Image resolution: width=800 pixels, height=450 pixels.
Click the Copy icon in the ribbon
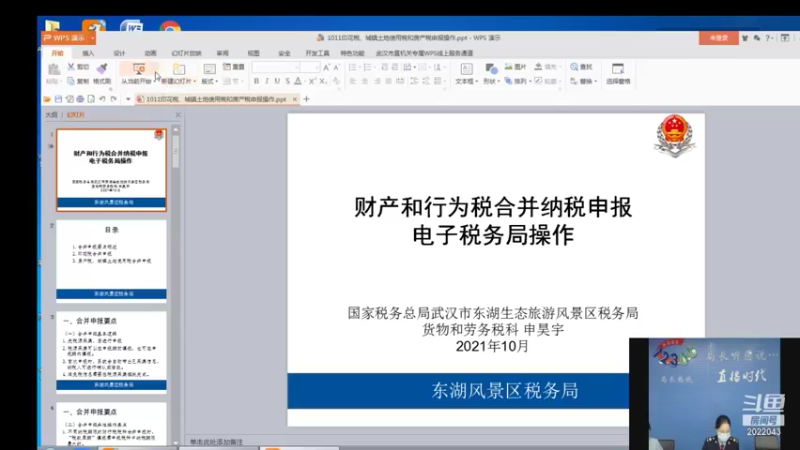click(x=71, y=81)
